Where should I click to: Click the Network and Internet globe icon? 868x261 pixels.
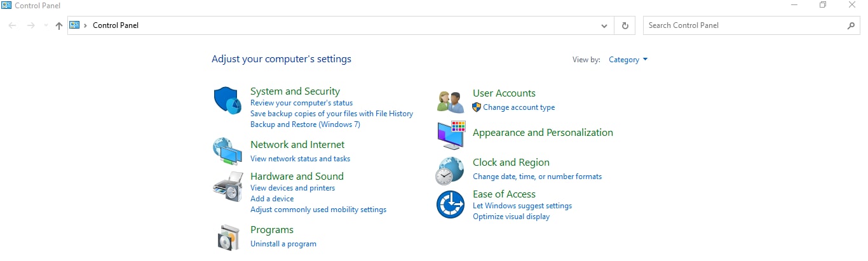227,151
